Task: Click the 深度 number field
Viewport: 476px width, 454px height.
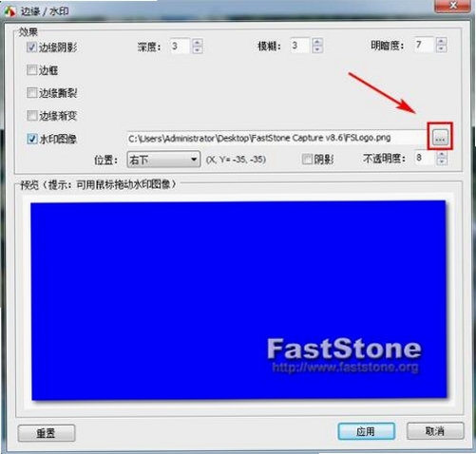Action: point(181,47)
